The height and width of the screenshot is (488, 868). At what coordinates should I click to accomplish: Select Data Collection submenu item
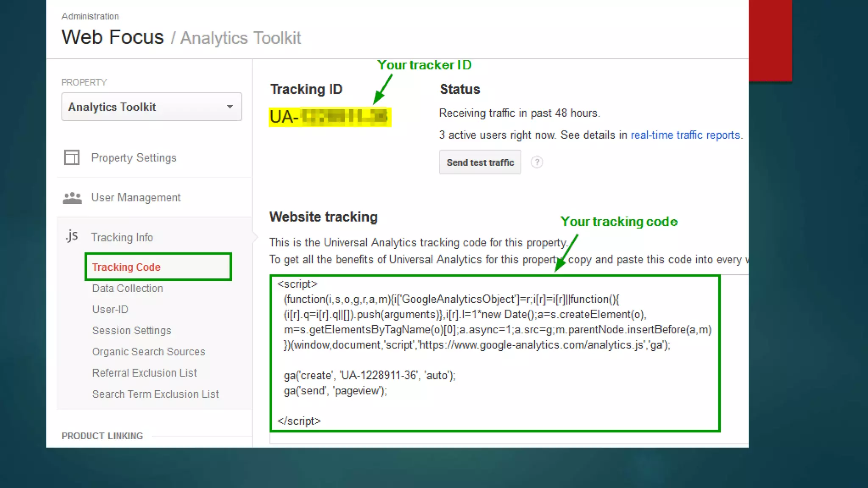127,288
